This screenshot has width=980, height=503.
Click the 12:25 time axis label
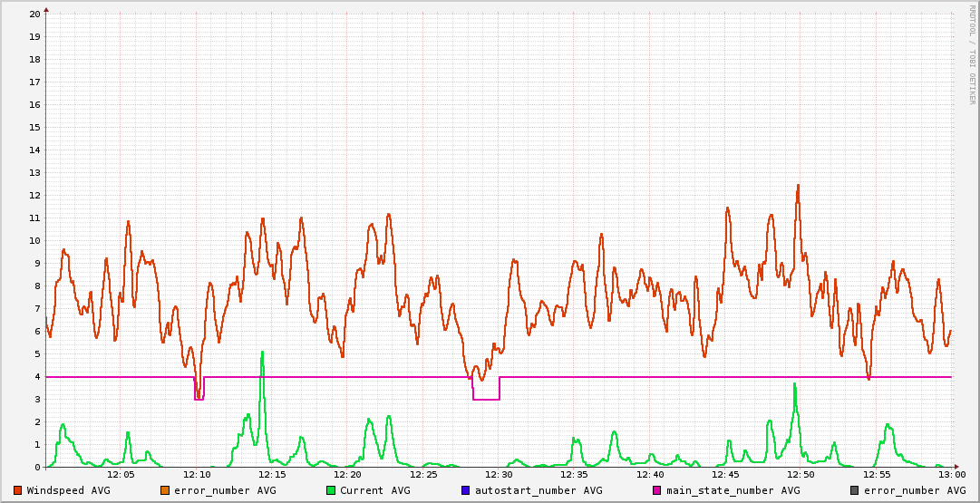423,476
